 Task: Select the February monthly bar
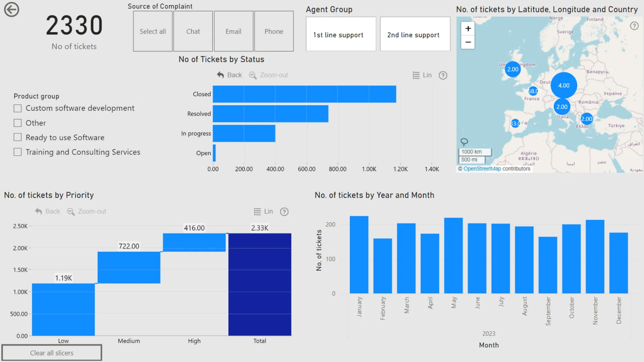(382, 266)
